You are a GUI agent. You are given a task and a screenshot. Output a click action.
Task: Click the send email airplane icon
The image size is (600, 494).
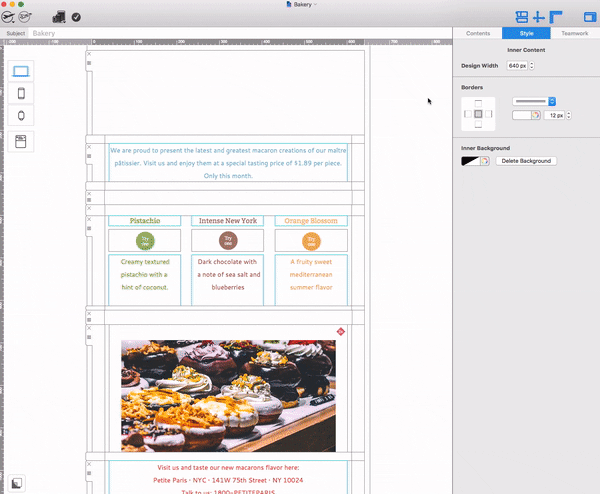pos(8,17)
